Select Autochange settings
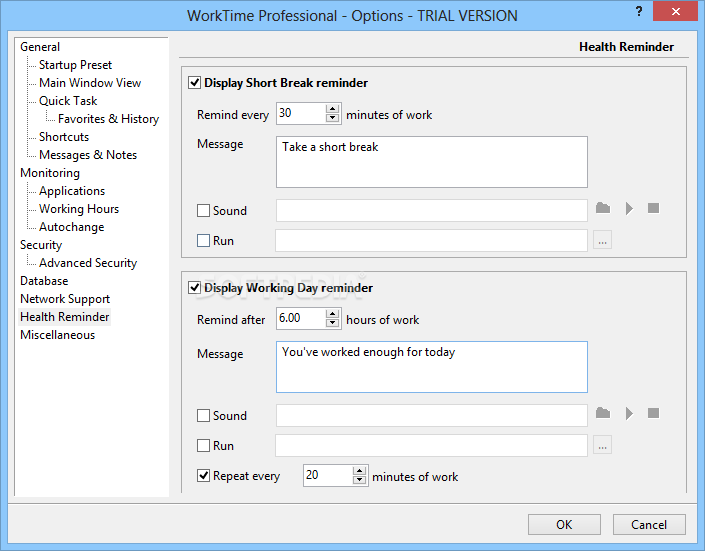The width and height of the screenshot is (705, 551). [71, 227]
